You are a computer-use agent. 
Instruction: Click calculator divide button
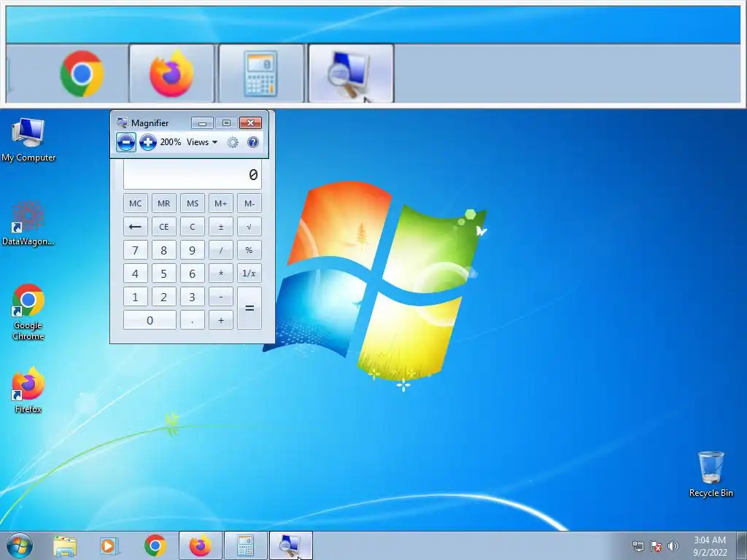(x=220, y=250)
